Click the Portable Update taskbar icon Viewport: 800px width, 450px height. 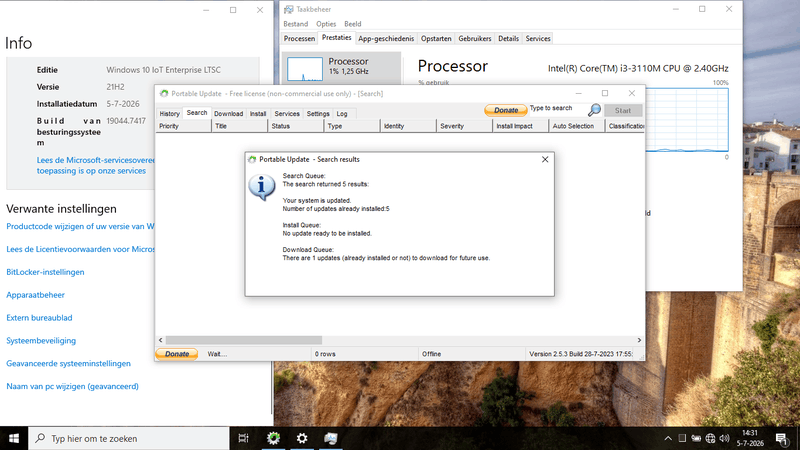tap(273, 438)
